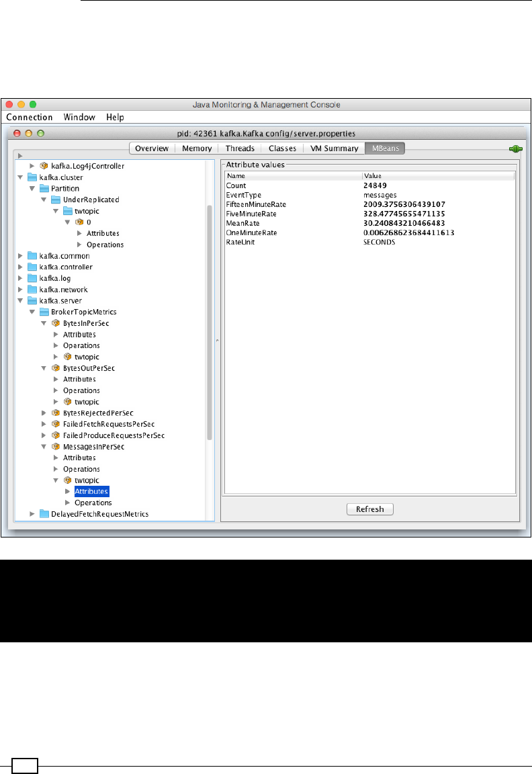
Task: Click the kafka.Log4jController bean icon
Action: 44,166
